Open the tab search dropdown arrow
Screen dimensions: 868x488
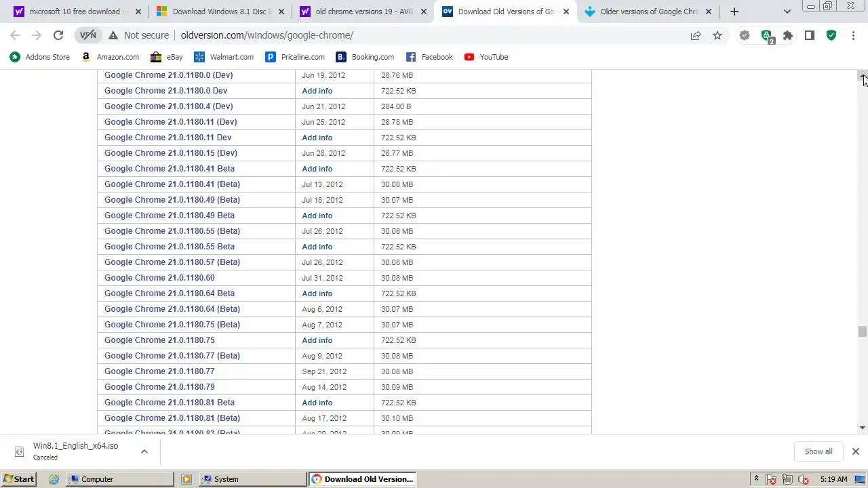(x=787, y=12)
